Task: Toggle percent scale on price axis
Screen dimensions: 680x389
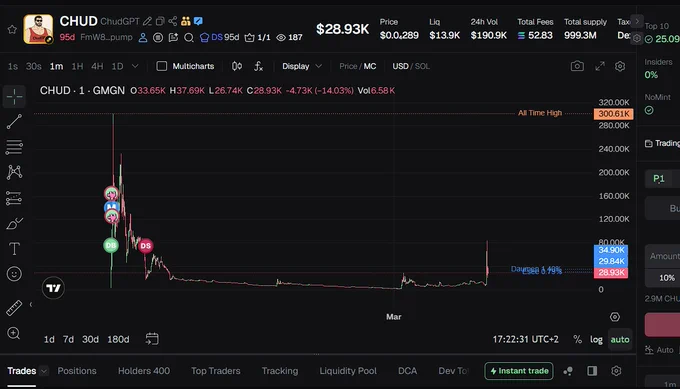Action: 577,340
